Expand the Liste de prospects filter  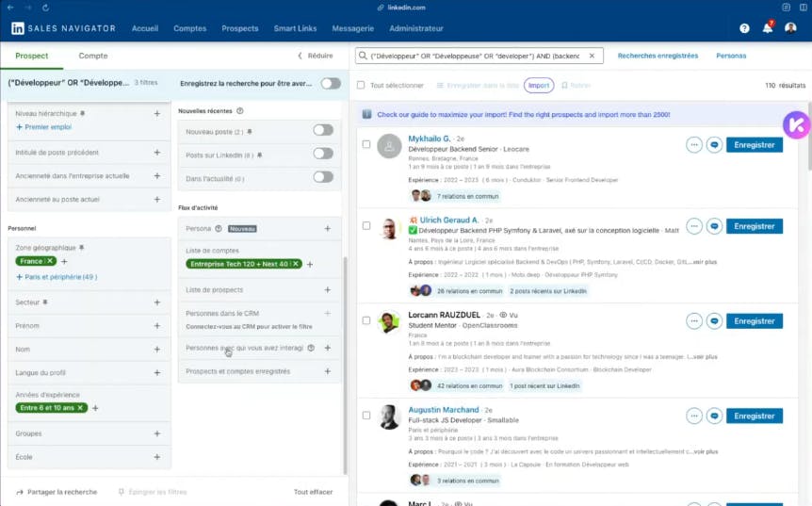point(327,289)
